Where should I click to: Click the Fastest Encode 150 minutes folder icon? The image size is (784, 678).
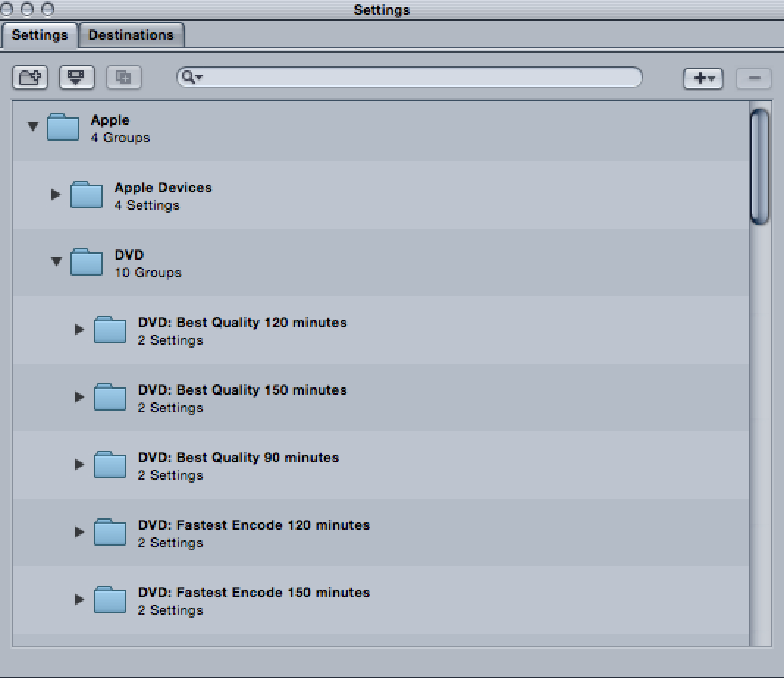tap(110, 599)
